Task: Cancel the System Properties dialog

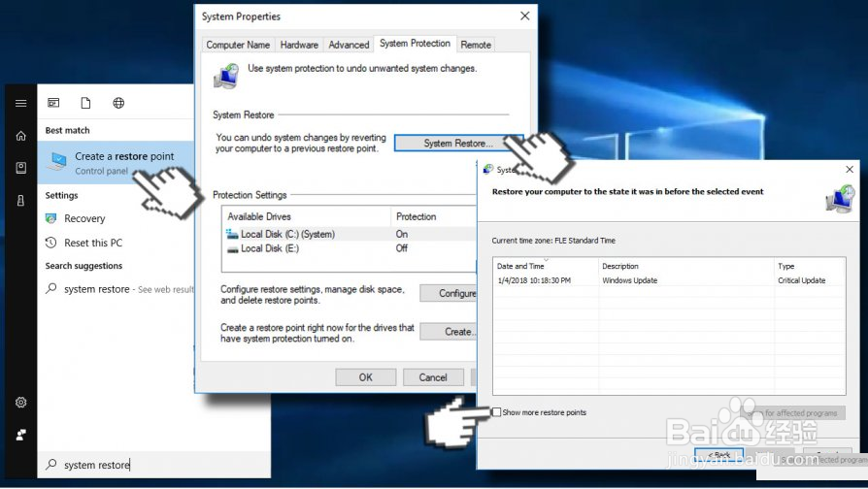Action: pyautogui.click(x=433, y=377)
